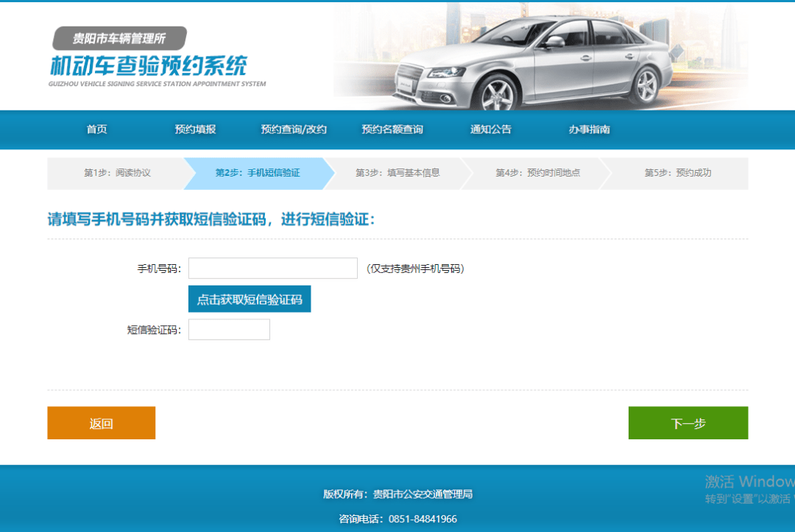Open the 预约填报 navigation item
This screenshot has height=532, width=795.
tap(195, 130)
